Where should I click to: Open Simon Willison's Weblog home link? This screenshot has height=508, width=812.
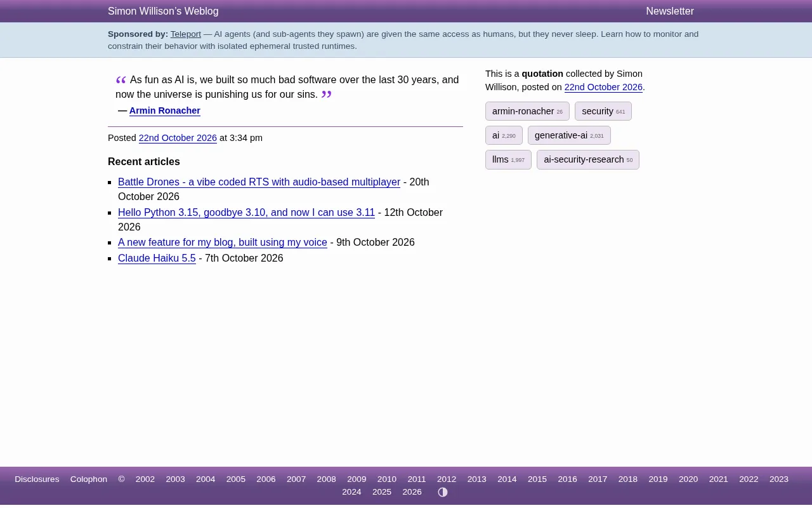pos(163,11)
